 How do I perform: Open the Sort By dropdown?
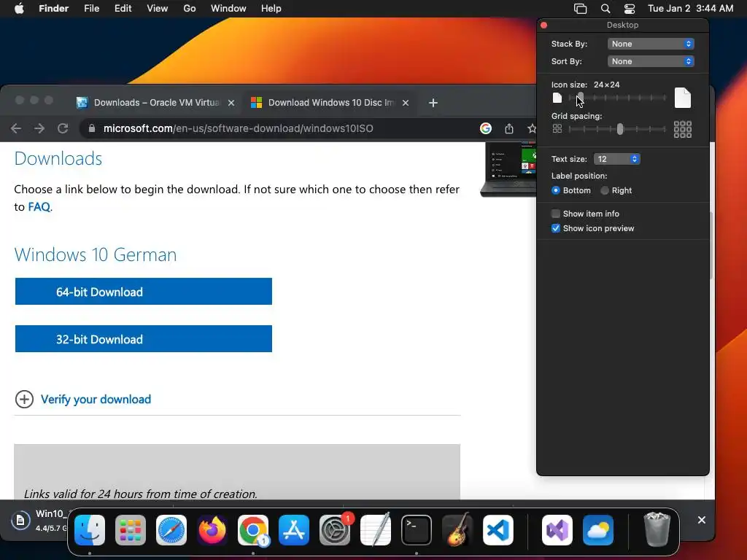651,61
